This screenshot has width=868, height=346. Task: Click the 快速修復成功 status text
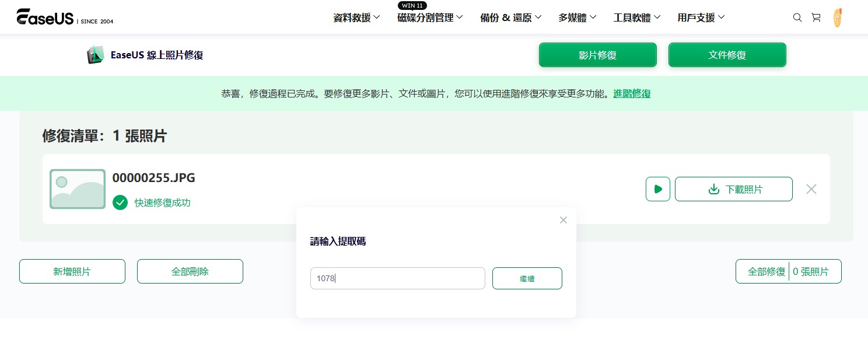click(163, 203)
